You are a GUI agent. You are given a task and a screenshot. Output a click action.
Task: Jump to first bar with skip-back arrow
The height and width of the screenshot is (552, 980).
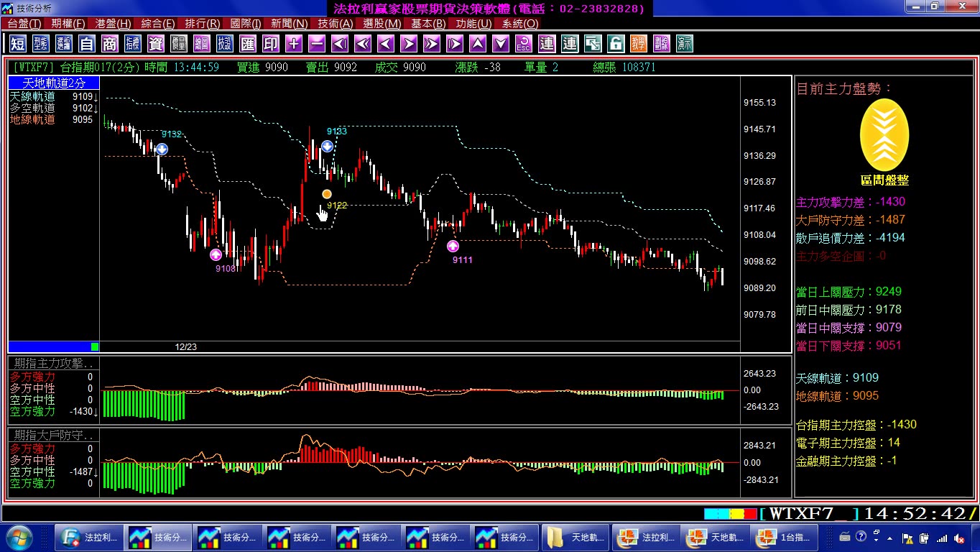340,44
